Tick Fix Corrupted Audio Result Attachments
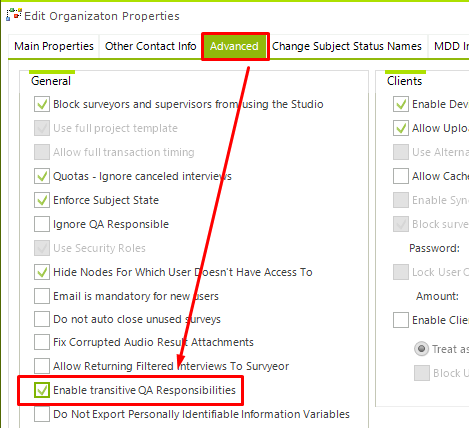Image resolution: width=469 pixels, height=428 pixels. pos(42,342)
